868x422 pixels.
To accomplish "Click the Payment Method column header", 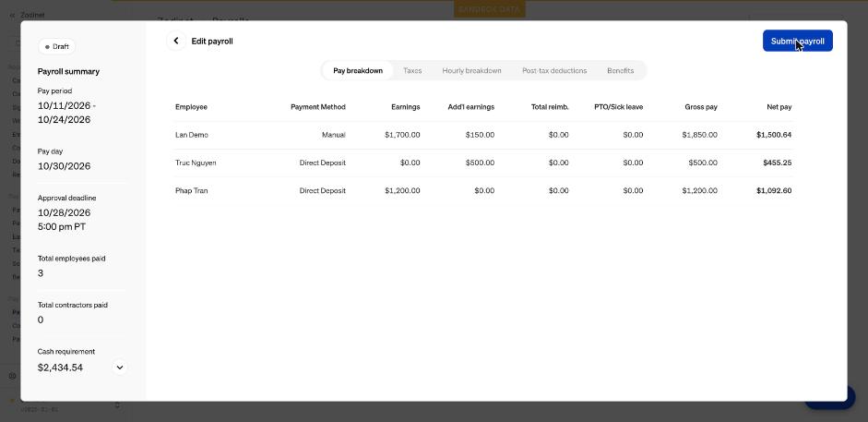I will (x=317, y=107).
